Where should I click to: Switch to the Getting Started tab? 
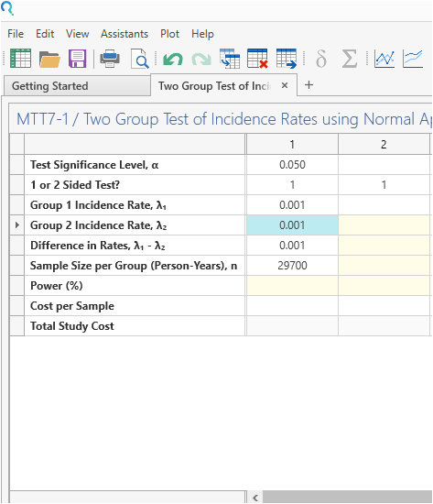click(77, 86)
